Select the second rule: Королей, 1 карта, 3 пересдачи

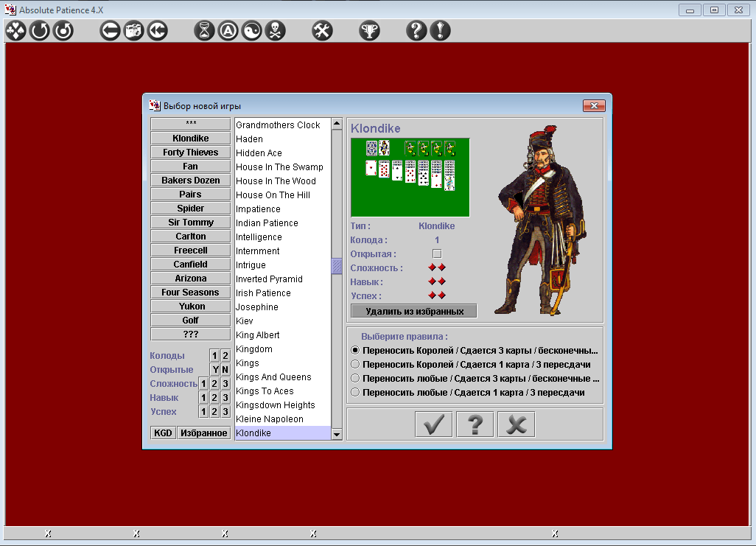pos(356,365)
